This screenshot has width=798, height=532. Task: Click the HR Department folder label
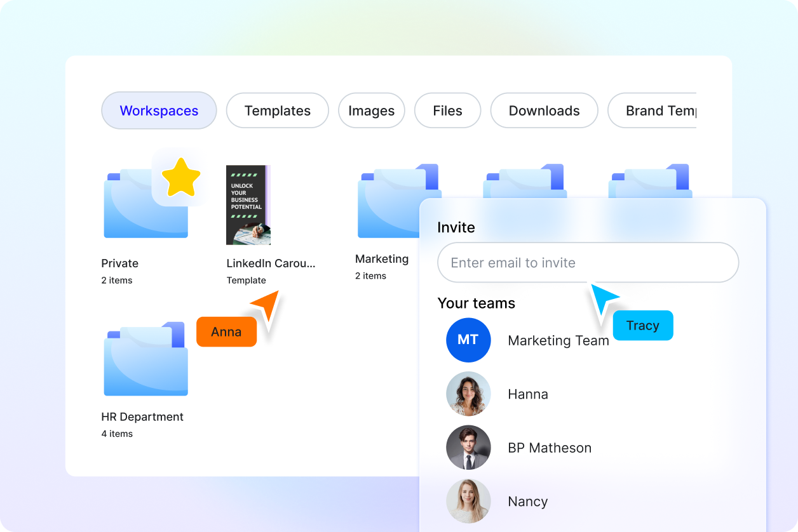pos(142,417)
